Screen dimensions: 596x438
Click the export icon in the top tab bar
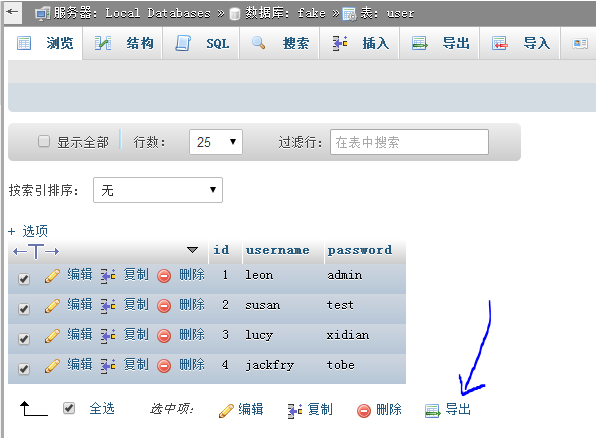(x=420, y=43)
